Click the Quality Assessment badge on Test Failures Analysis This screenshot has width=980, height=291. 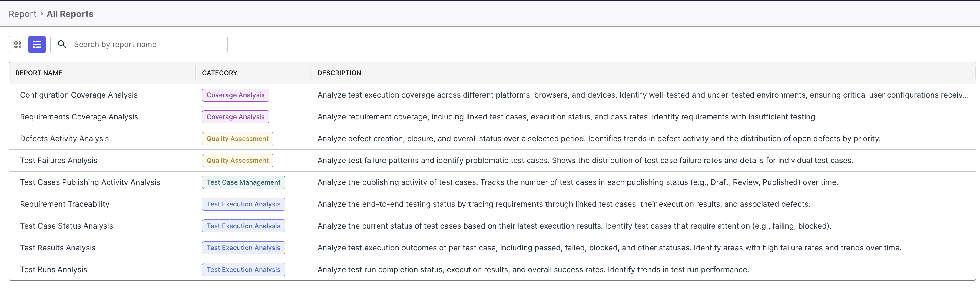237,160
